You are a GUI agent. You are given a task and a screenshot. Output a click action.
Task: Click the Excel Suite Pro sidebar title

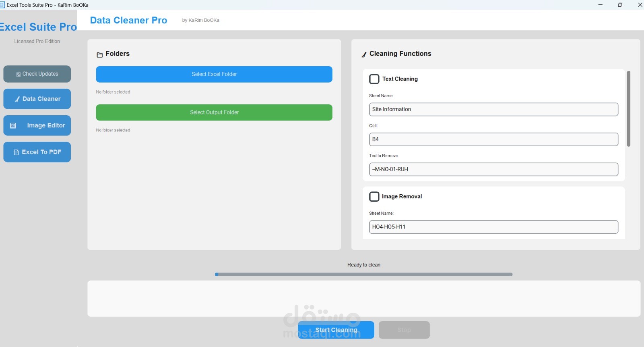point(38,27)
